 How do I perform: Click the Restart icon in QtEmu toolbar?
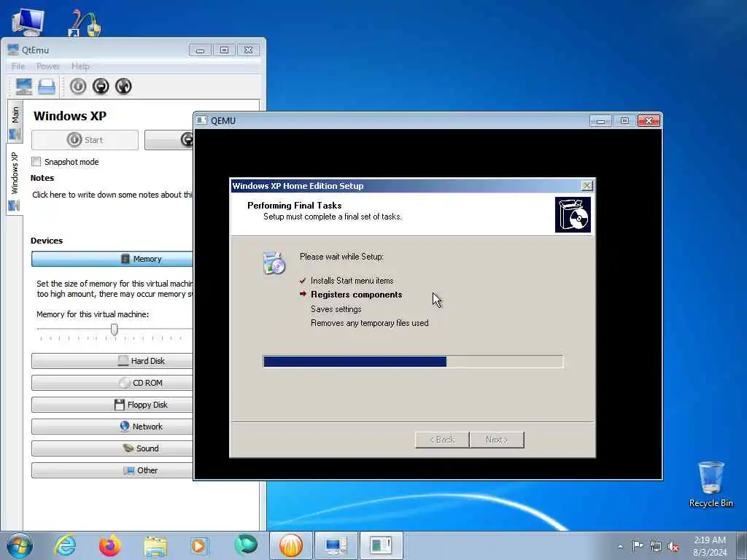click(x=123, y=86)
